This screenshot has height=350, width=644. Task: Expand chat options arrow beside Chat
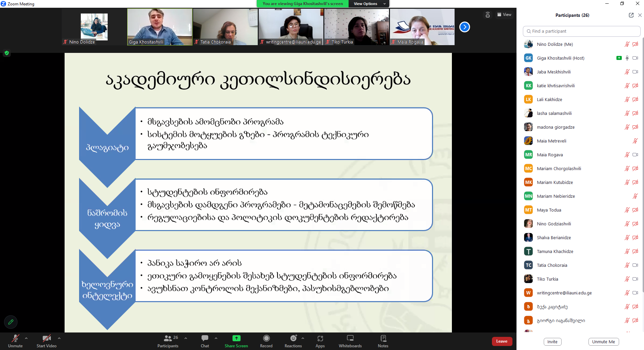pyautogui.click(x=216, y=338)
